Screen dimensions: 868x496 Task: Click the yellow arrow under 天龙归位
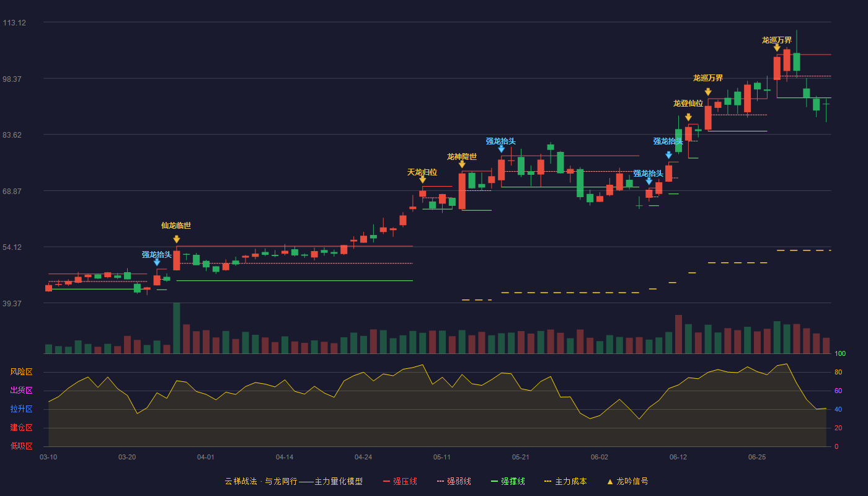click(422, 180)
